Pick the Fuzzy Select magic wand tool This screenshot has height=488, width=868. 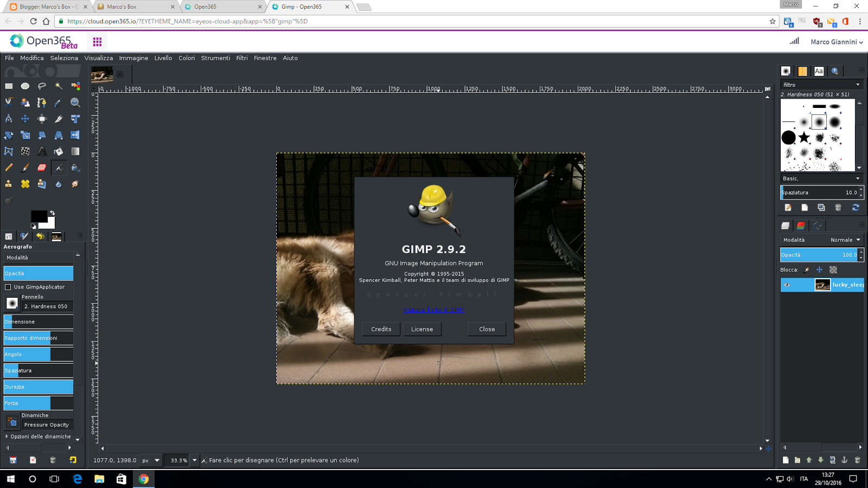click(59, 86)
